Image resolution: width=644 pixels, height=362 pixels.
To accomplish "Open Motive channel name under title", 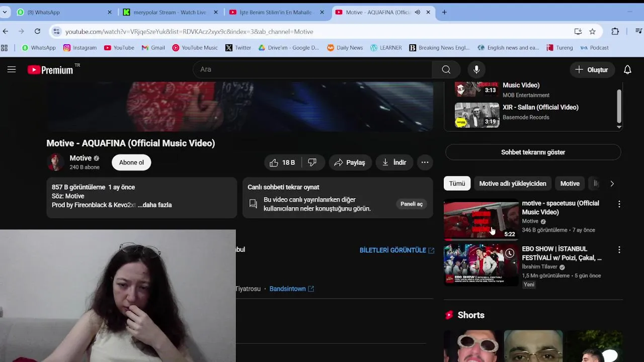I will (x=80, y=158).
